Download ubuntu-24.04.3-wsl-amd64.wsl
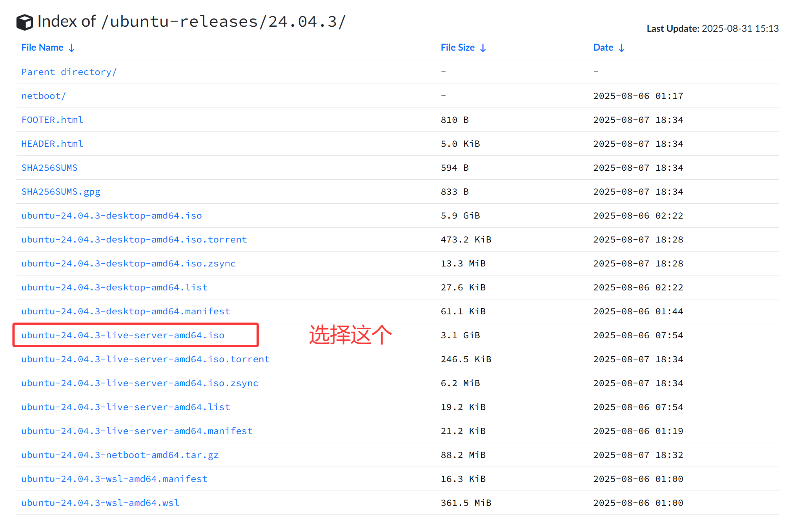This screenshot has height=518, width=812. click(x=100, y=503)
